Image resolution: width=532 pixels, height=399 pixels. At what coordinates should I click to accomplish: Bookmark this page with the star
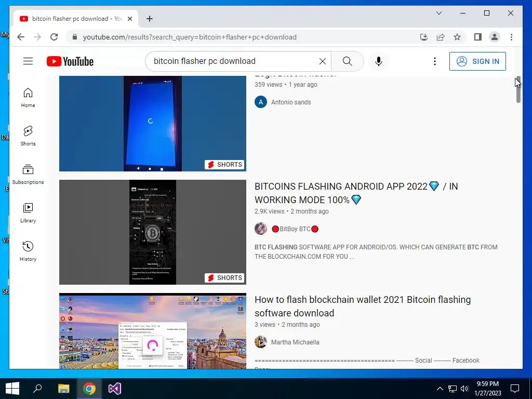(x=457, y=37)
